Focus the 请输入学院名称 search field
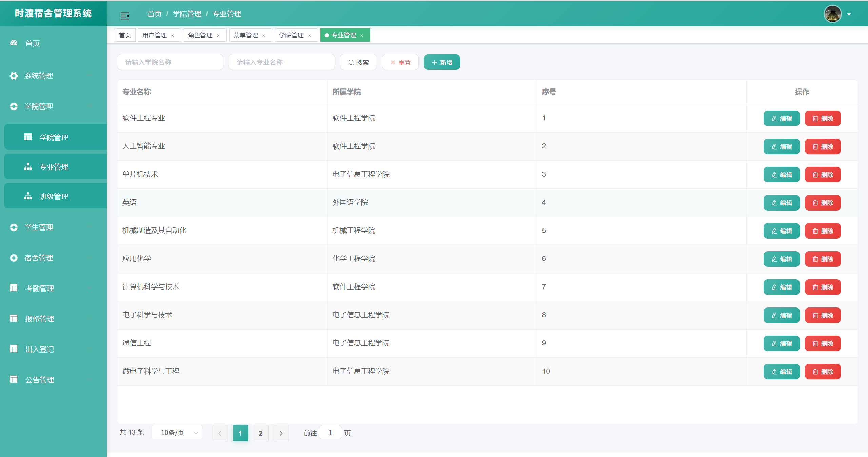The image size is (868, 457). point(170,62)
